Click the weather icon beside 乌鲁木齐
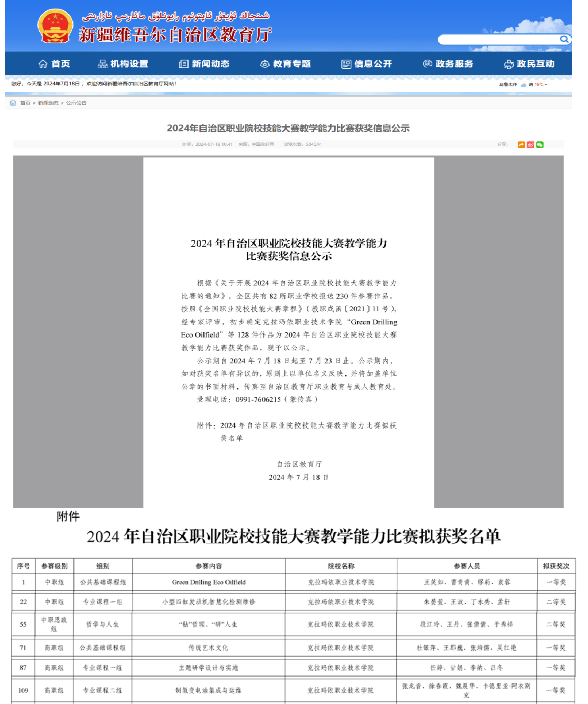The height and width of the screenshot is (704, 588). click(523, 85)
